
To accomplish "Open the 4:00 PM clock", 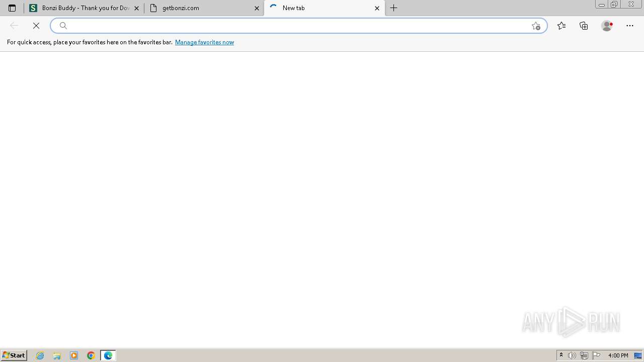I will pos(618,355).
